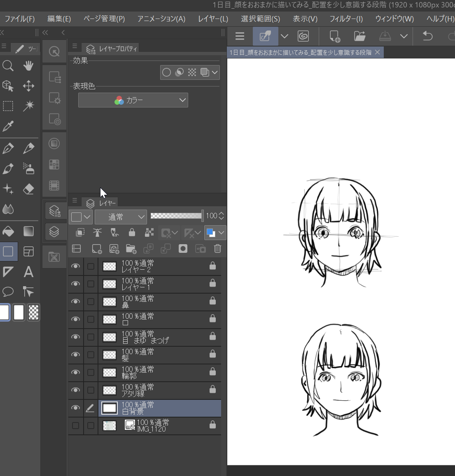Open the layer color dropdown arrow
This screenshot has height=476, width=455.
222,233
